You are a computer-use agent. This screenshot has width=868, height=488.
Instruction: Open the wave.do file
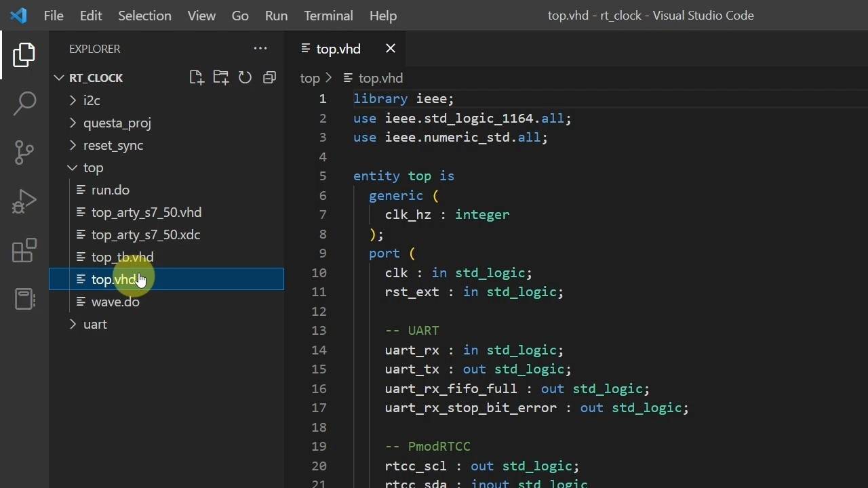click(115, 302)
